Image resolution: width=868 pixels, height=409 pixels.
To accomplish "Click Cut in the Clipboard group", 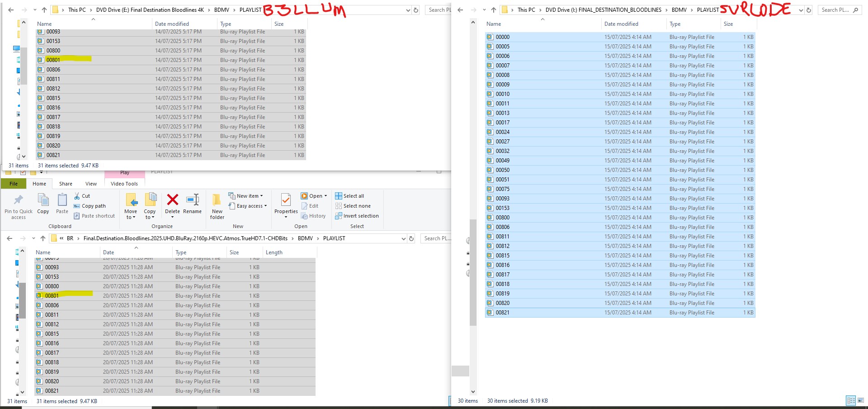I will (x=82, y=196).
